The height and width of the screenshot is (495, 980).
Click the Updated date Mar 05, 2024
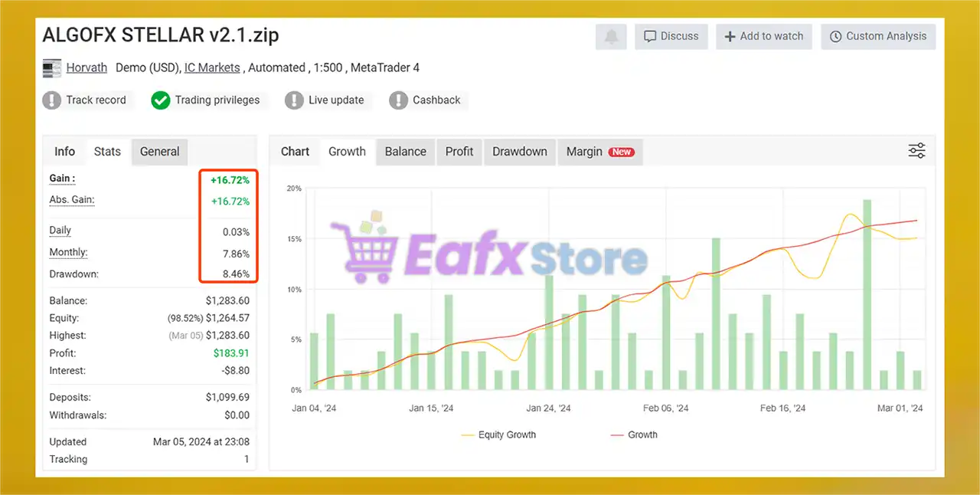201,442
